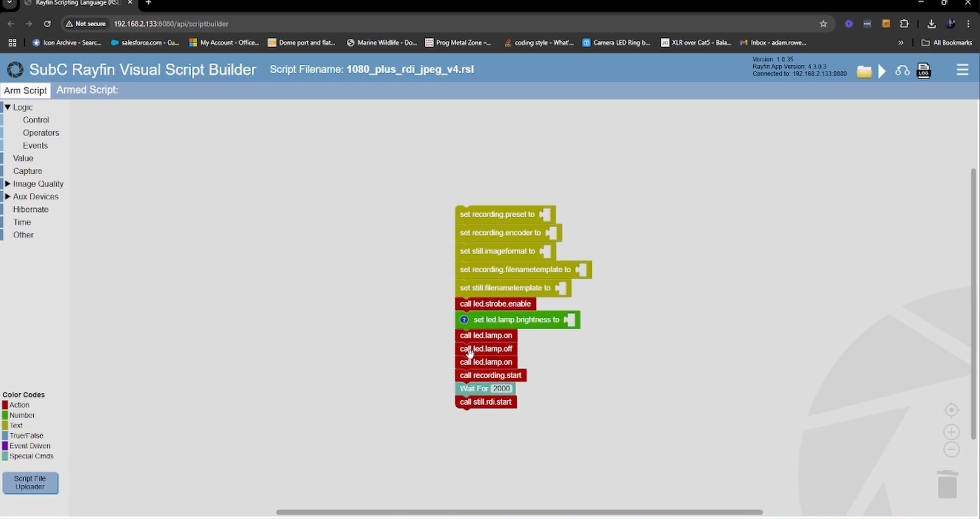The height and width of the screenshot is (519, 980).
Task: Zoom in the workspace with plus icon
Action: 951,432
